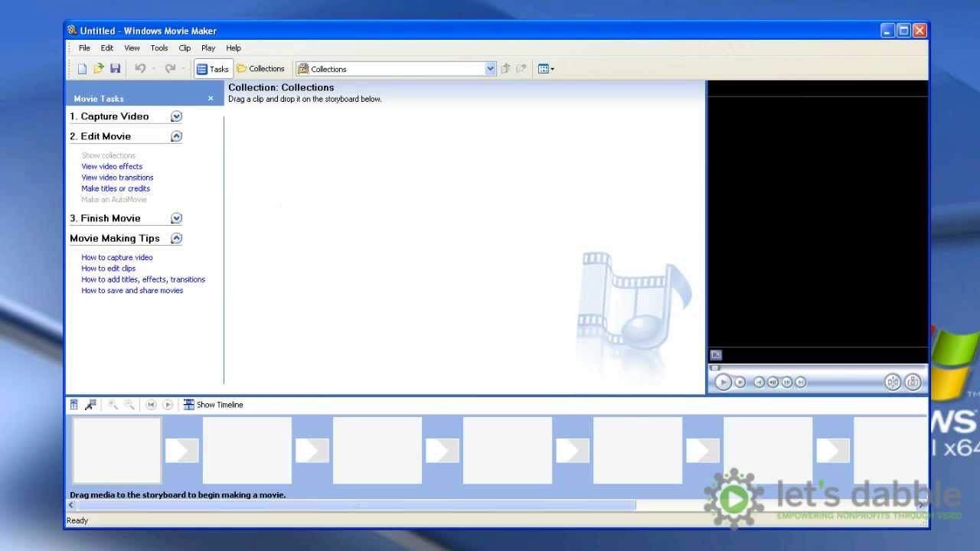Click the preview monitor seek bar

[x=817, y=367]
